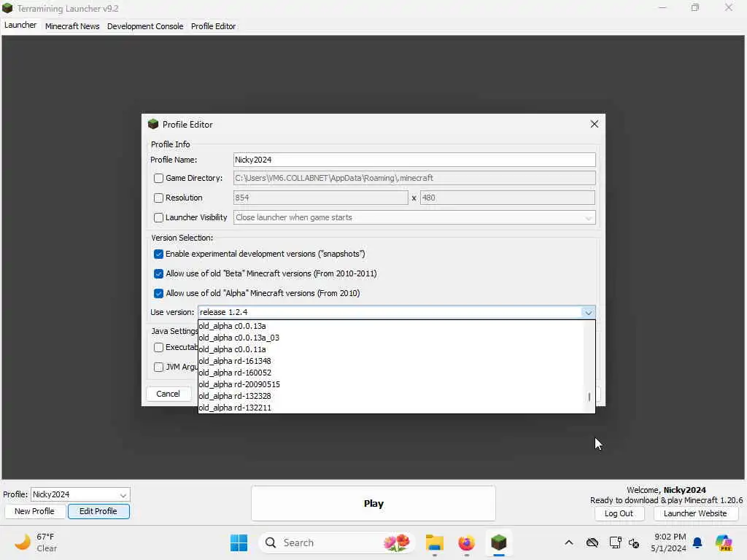Open the Minecraft News tab
This screenshot has width=747, height=560.
72,26
